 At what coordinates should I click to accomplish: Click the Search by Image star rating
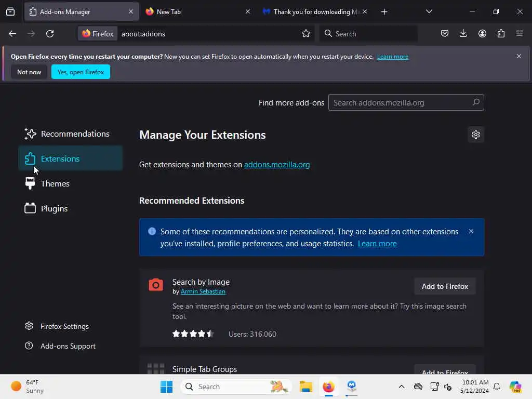tap(193, 334)
